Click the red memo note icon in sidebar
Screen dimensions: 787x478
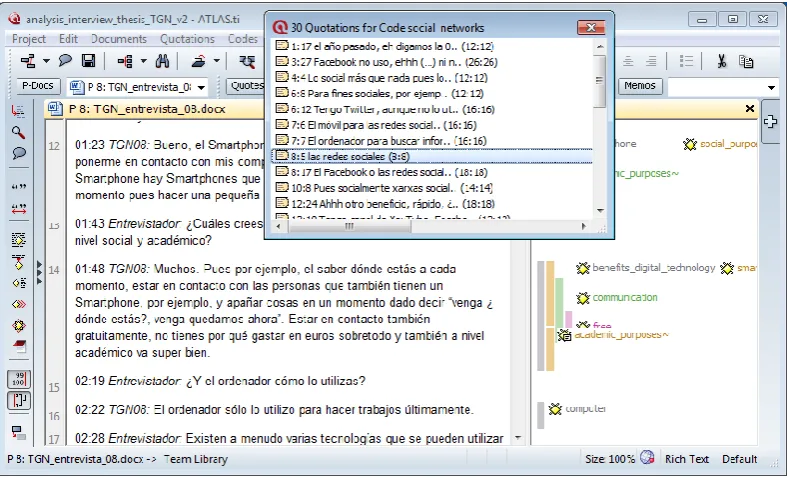pyautogui.click(x=19, y=346)
